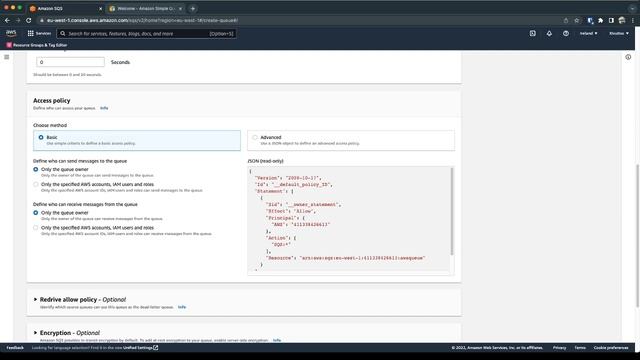This screenshot has width=640, height=360.
Task: Open browser side panel icon
Action: [x=611, y=20]
